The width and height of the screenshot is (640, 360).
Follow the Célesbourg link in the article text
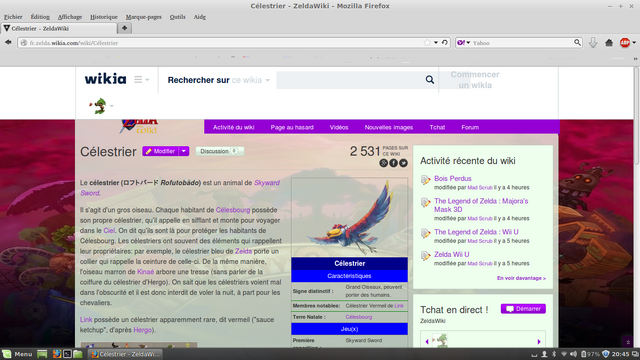pos(233,210)
